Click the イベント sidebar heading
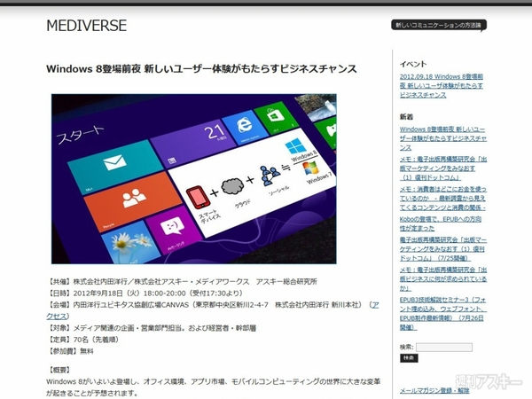Viewport: 532px width, 399px height. 413,64
